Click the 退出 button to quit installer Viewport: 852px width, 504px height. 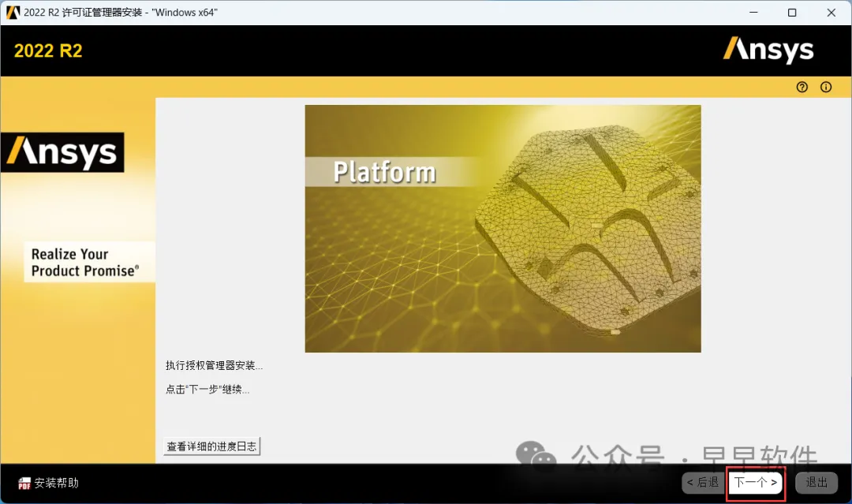click(816, 482)
